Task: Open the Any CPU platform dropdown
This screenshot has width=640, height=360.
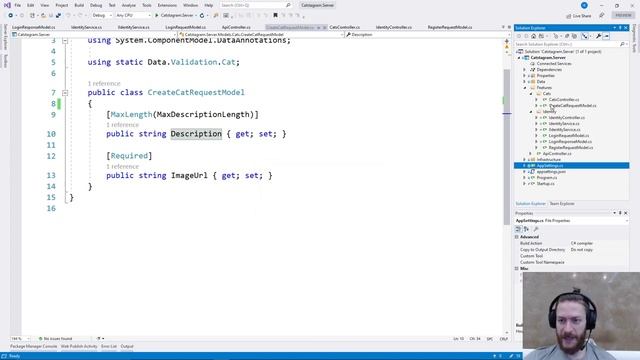Action: [133, 16]
